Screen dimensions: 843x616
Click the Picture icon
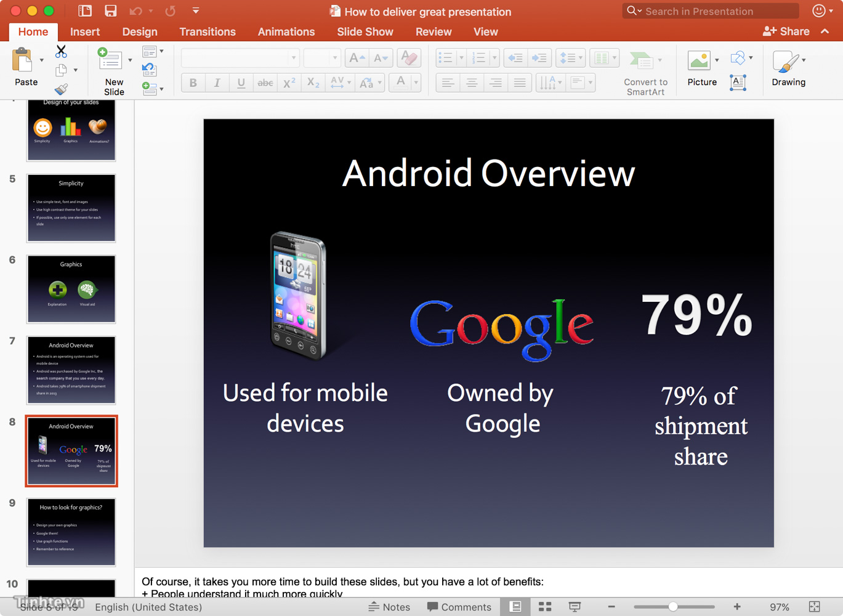pos(699,60)
